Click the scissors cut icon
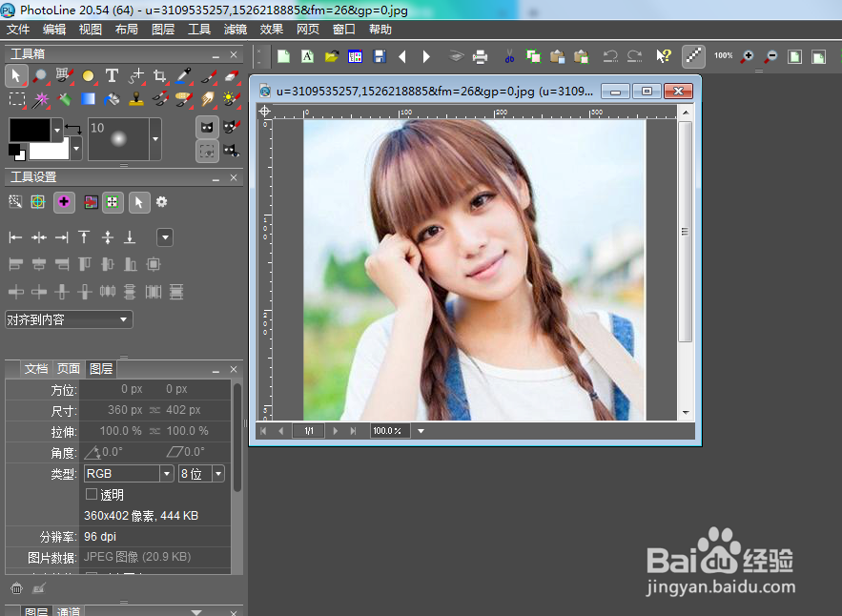 (509, 56)
